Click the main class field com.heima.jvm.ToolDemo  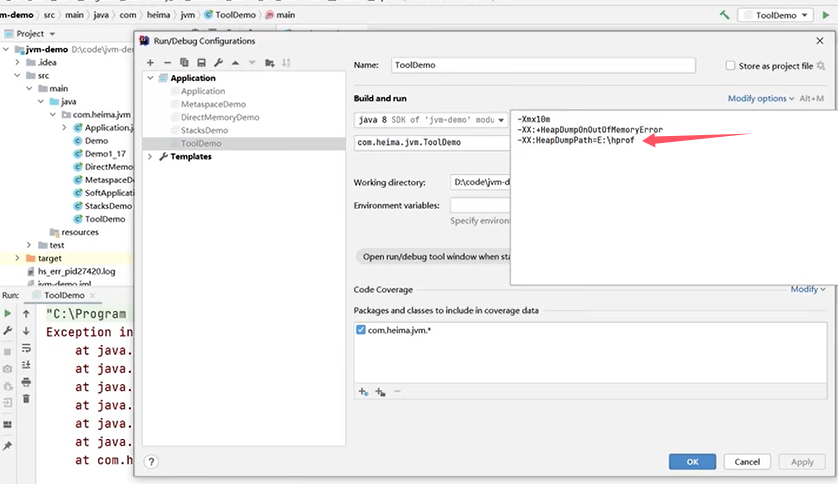click(x=432, y=143)
